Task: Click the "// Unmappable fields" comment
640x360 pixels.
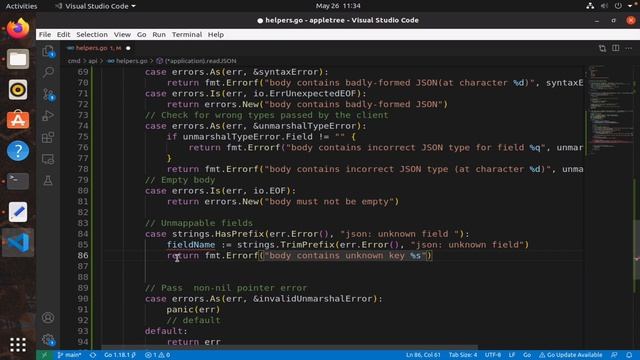Action: click(x=198, y=223)
